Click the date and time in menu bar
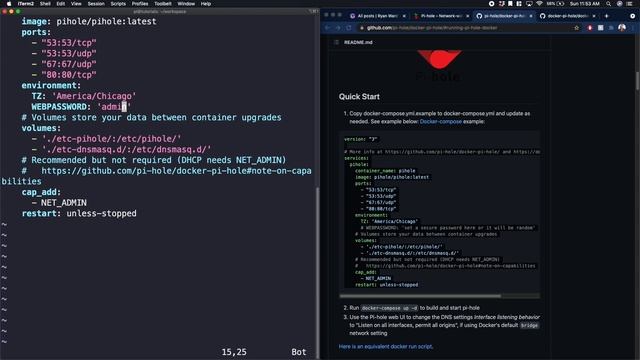Image resolution: width=640 pixels, height=360 pixels. pyautogui.click(x=585, y=4)
